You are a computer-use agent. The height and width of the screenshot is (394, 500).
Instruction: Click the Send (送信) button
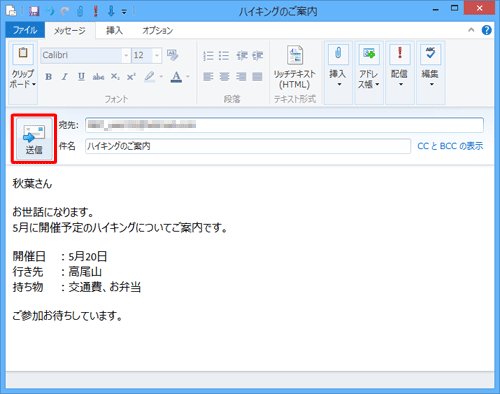[x=34, y=139]
